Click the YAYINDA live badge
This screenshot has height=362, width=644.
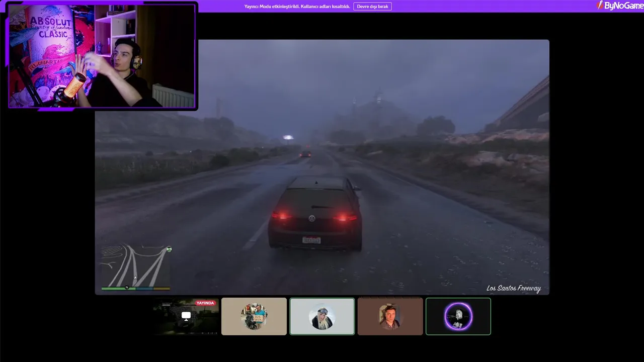(x=205, y=303)
